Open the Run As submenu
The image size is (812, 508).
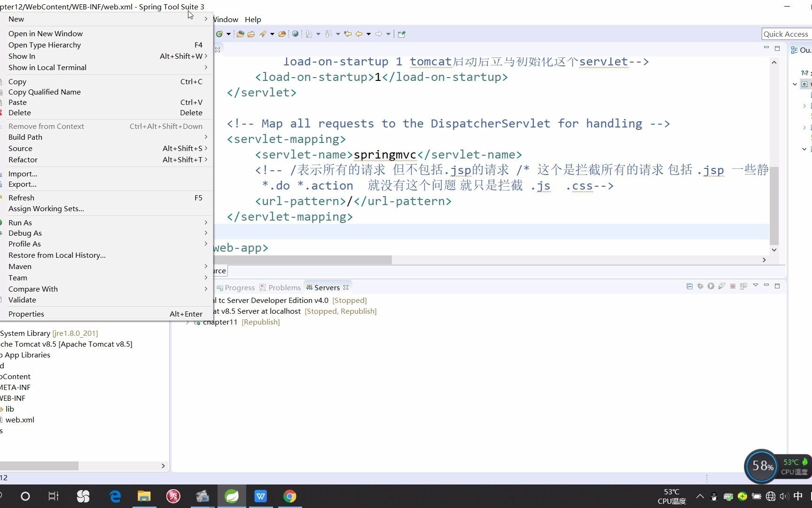pos(107,222)
